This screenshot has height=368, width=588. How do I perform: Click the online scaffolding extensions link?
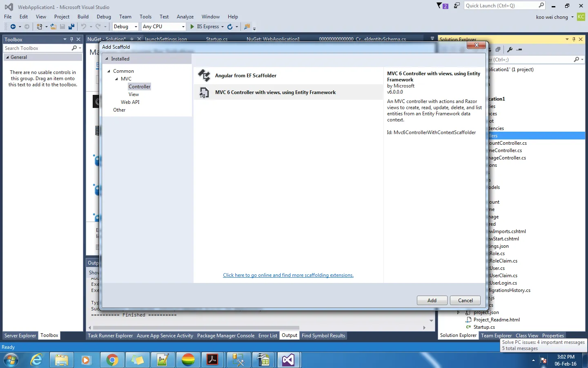tap(288, 275)
